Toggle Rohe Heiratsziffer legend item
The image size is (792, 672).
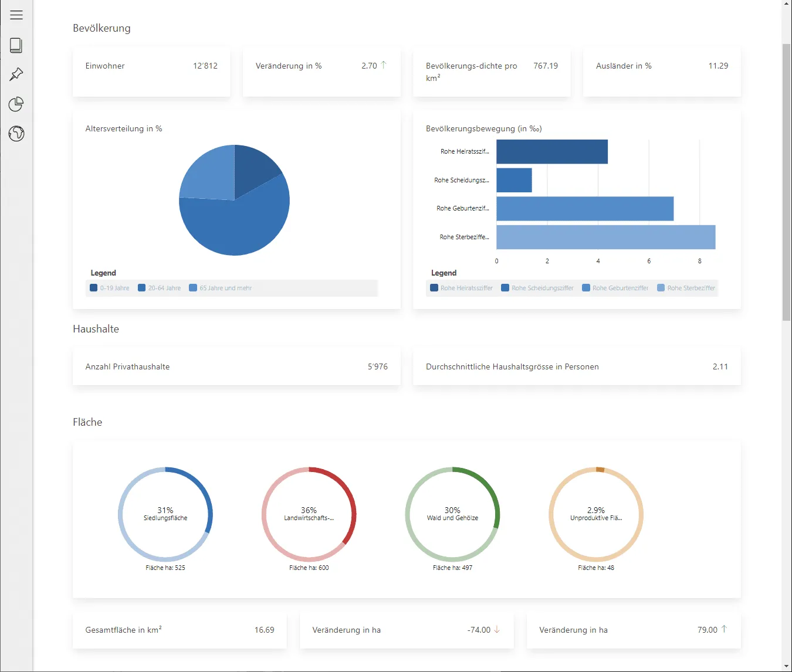click(x=462, y=288)
